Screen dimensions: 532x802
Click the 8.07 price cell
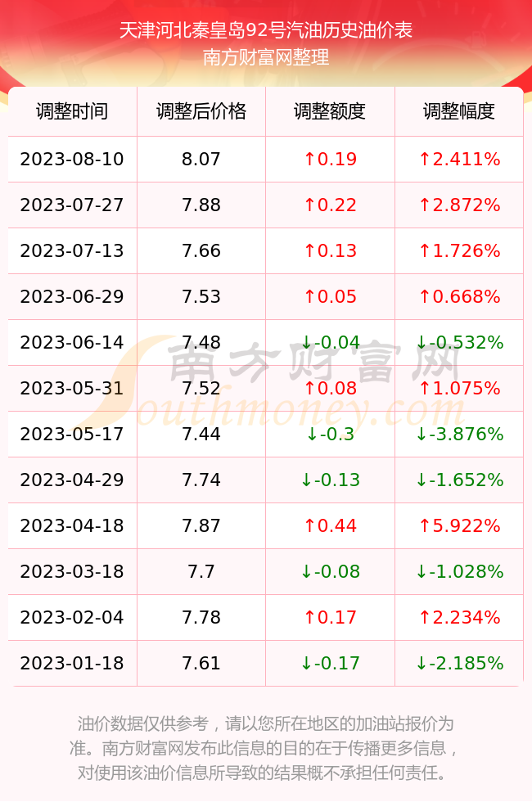(x=201, y=159)
